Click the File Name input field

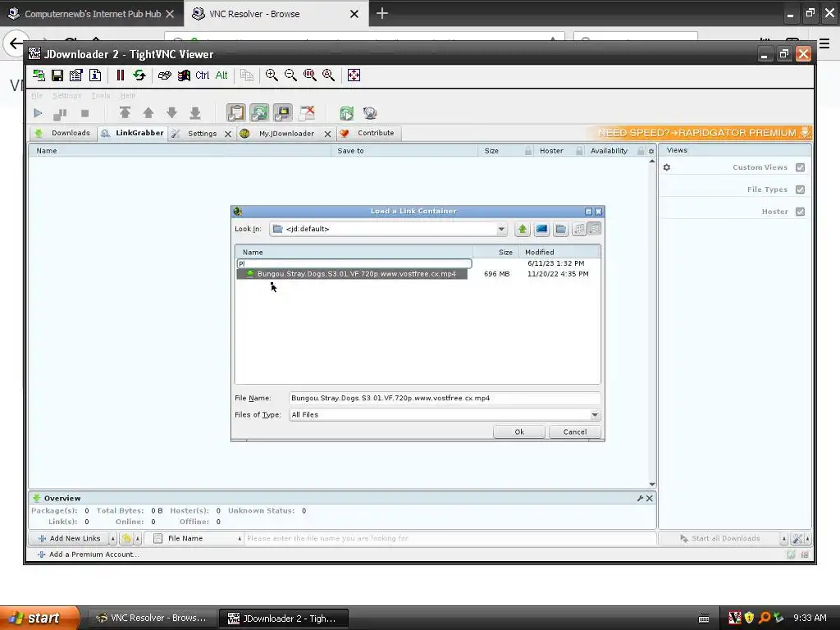tap(444, 398)
